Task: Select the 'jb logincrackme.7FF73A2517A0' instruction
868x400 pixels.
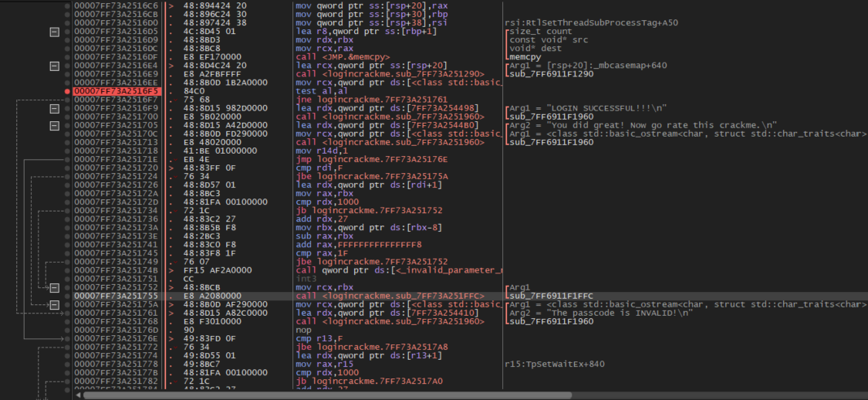Action: [369, 381]
